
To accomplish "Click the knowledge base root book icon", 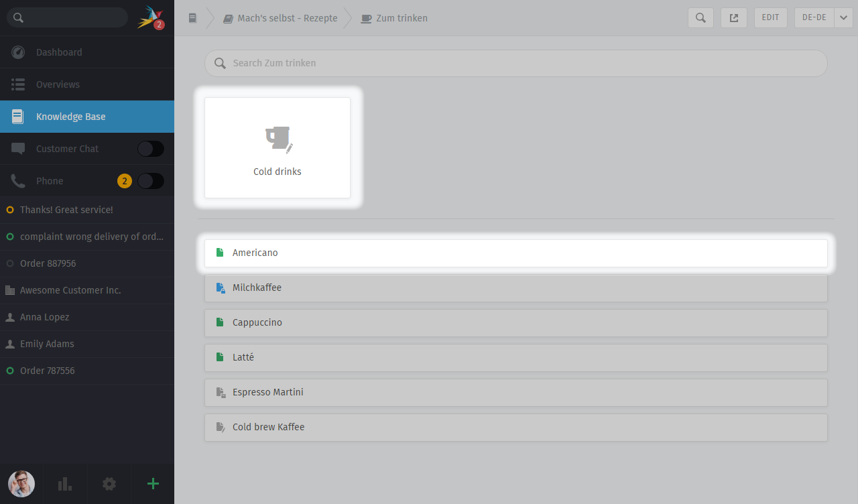I will [193, 18].
